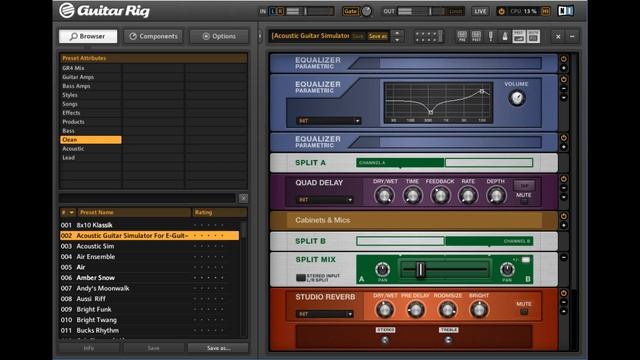This screenshot has height=360, width=640.
Task: Click the Gate threshold knob
Action: pos(367,11)
